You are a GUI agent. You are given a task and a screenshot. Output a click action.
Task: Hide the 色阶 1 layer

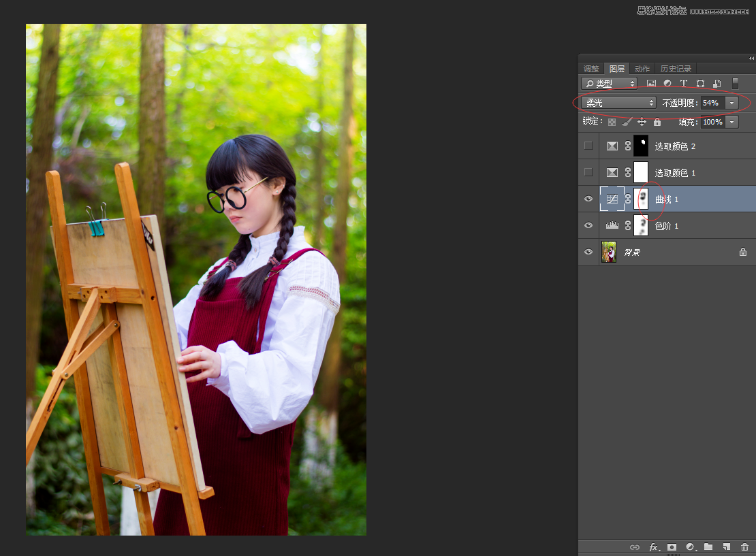[588, 225]
